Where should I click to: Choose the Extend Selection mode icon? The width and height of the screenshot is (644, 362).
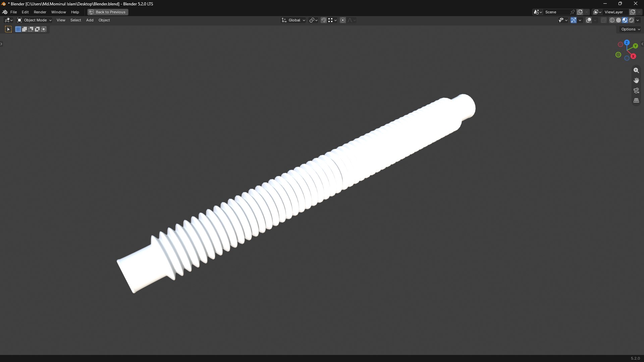pos(24,29)
